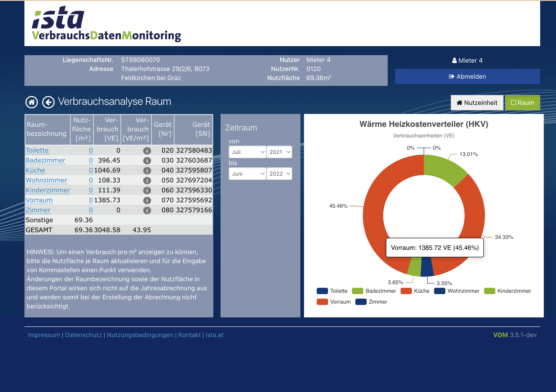Open the Datenschutz link in the footer
Image resolution: width=556 pixels, height=392 pixels.
(83, 335)
